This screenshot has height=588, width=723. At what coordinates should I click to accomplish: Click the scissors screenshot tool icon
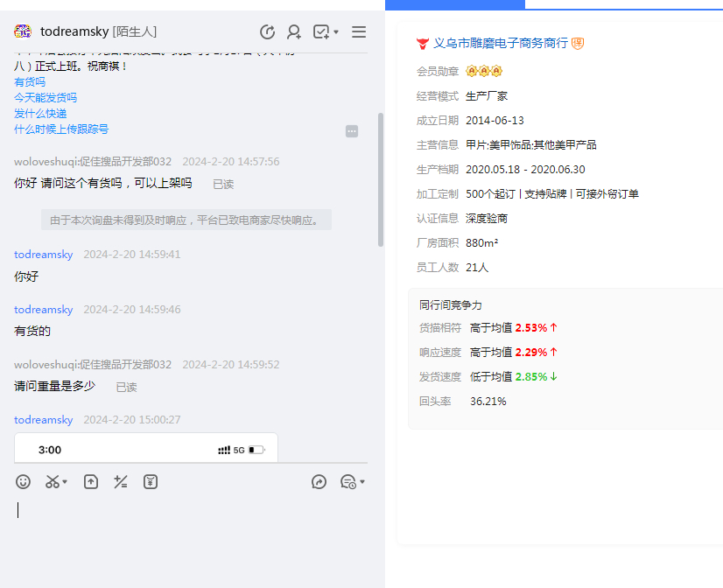click(x=53, y=481)
